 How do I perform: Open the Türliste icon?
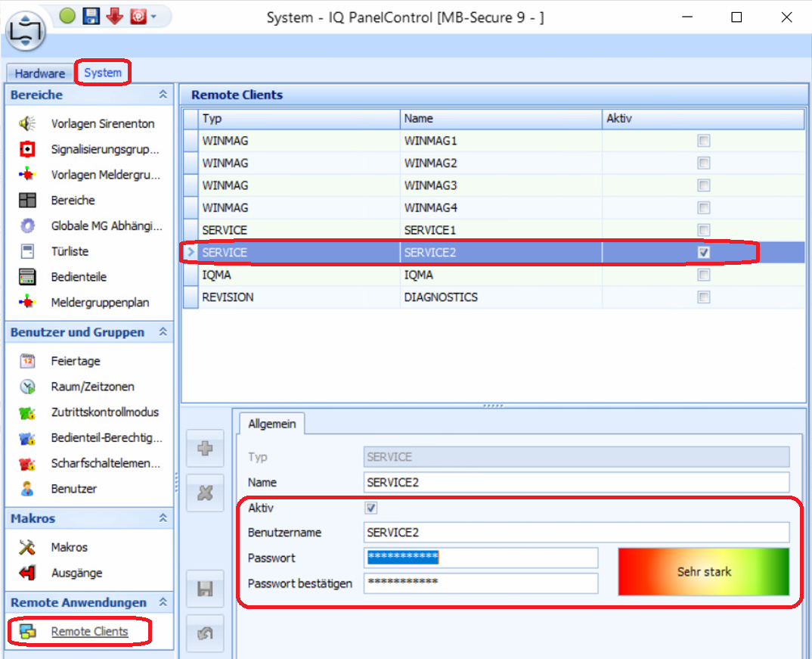[27, 251]
